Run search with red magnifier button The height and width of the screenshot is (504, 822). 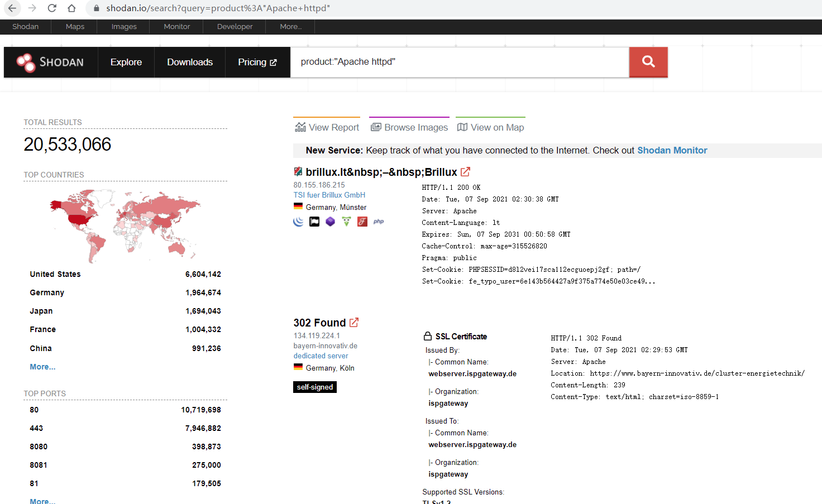pyautogui.click(x=648, y=62)
